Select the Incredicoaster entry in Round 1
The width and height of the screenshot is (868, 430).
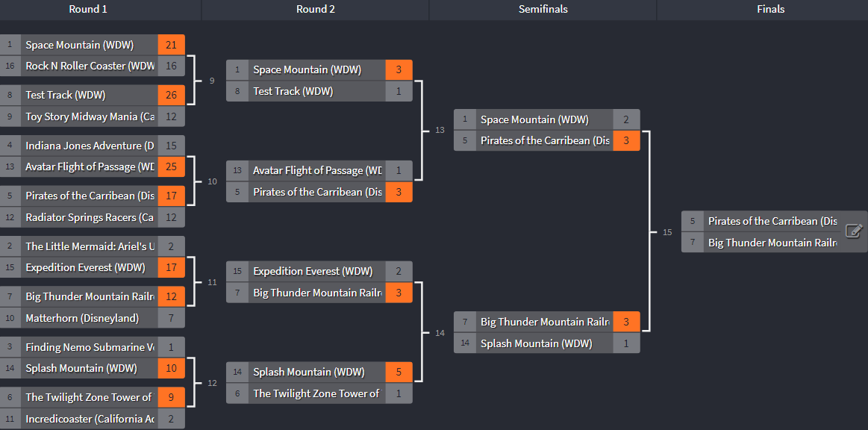(90, 419)
